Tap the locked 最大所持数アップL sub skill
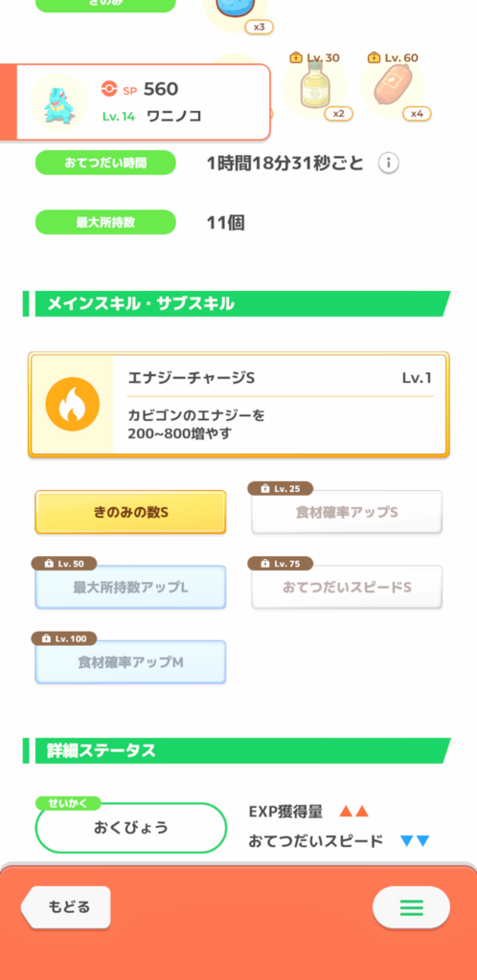 coord(130,587)
